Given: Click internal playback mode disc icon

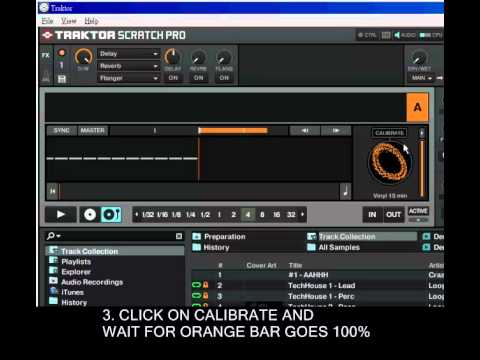Looking at the screenshot, I should 90,214.
